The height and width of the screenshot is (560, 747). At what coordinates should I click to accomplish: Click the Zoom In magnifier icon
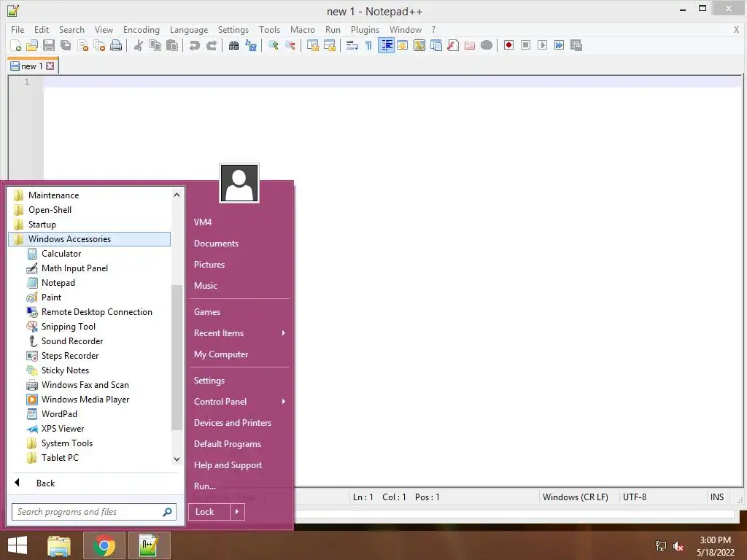[x=274, y=45]
